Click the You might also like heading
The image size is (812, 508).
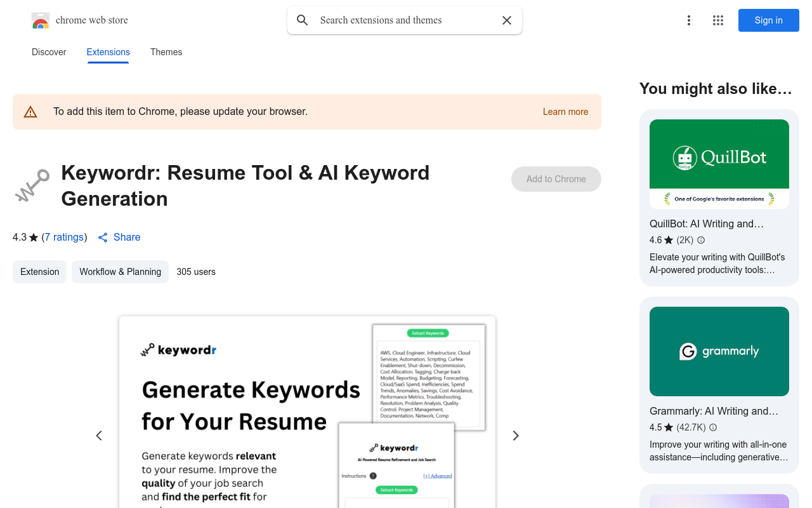pyautogui.click(x=716, y=89)
